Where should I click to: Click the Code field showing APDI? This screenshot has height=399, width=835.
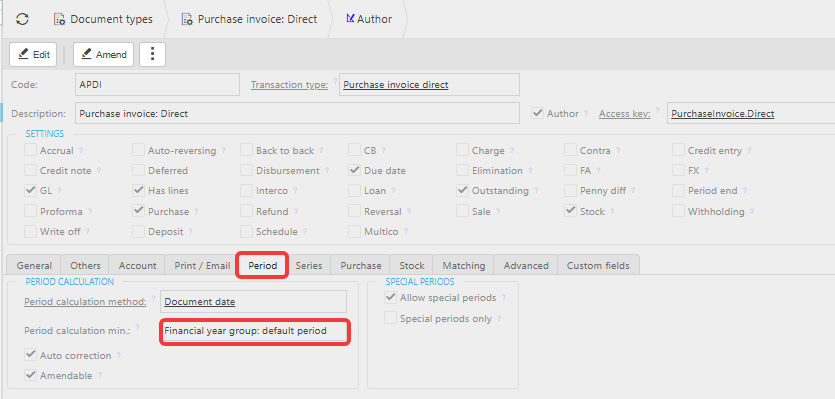[x=157, y=85]
